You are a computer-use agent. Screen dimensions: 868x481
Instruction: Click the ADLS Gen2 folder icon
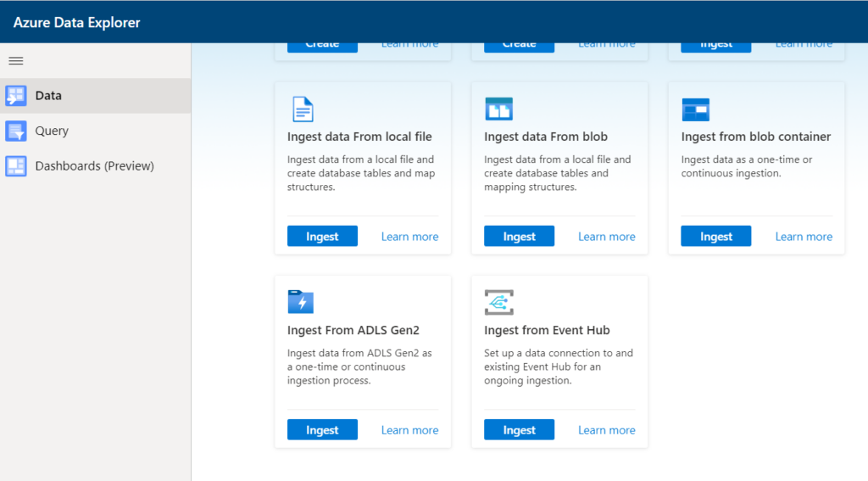click(301, 302)
